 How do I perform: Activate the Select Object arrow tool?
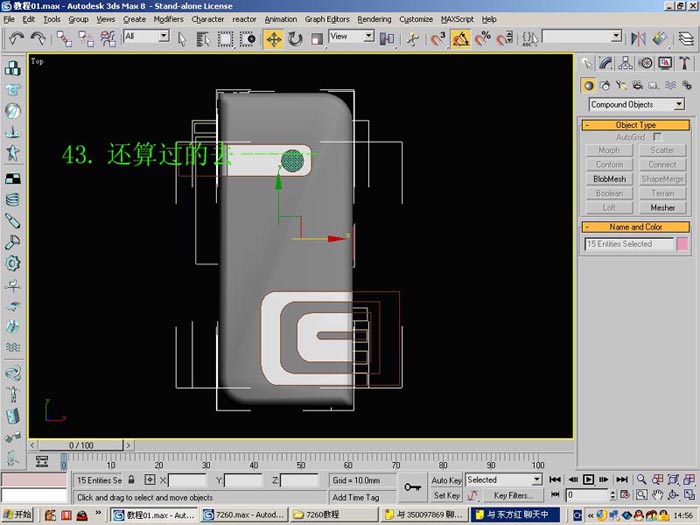[182, 39]
